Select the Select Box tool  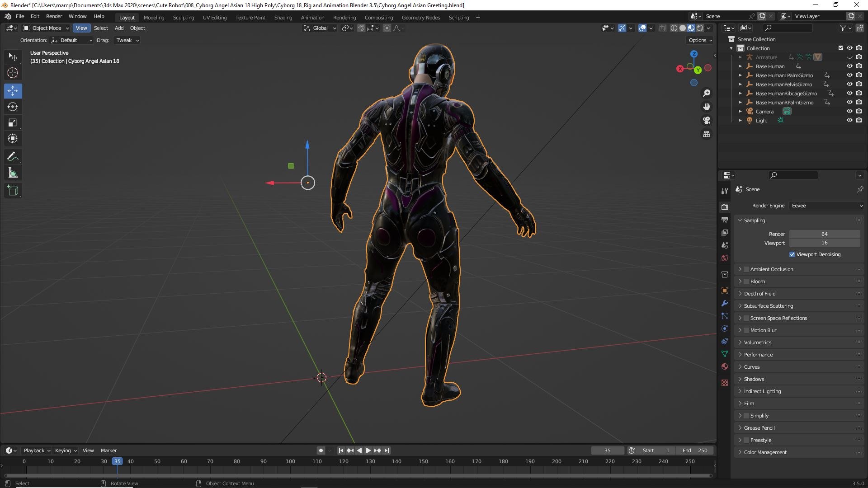[13, 57]
